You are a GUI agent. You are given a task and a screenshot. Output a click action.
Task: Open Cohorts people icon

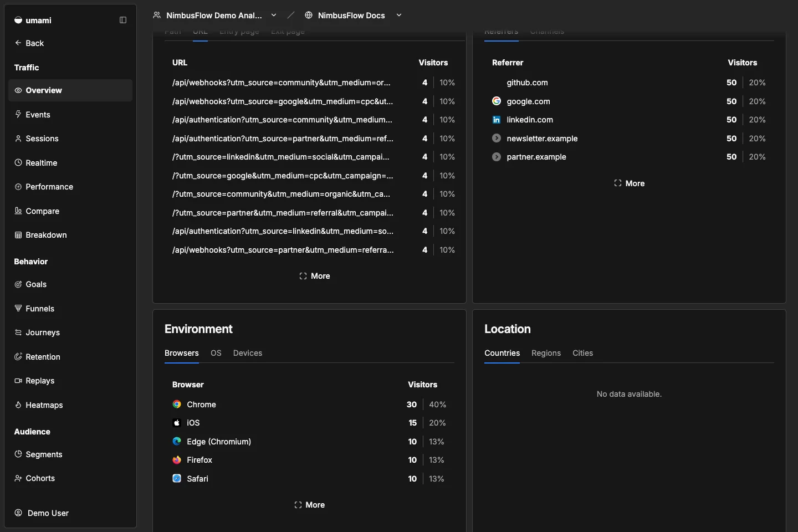pyautogui.click(x=18, y=478)
